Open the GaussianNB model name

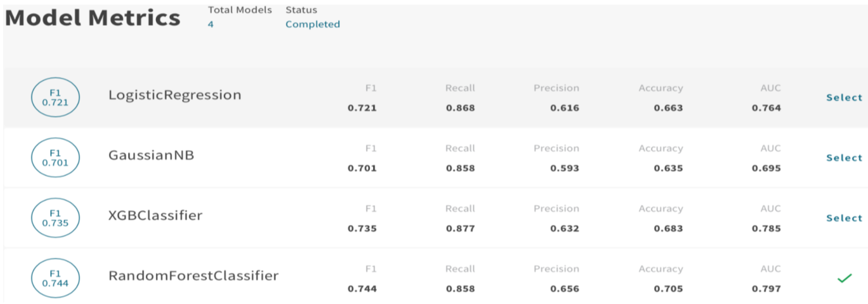[x=151, y=155]
